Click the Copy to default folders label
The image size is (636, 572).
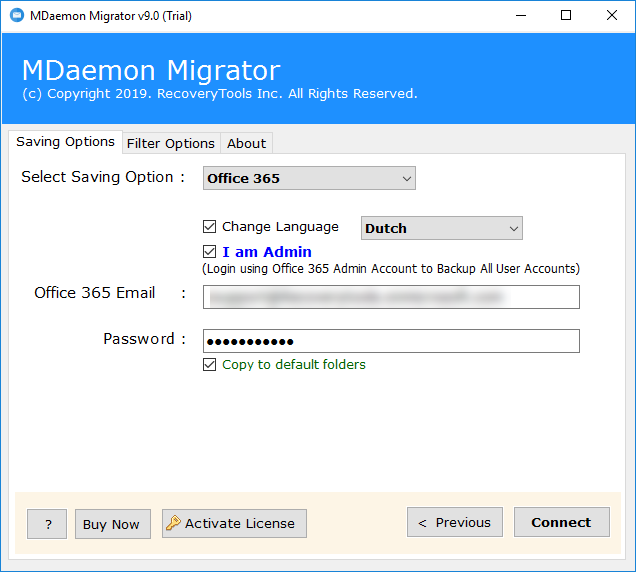click(294, 364)
